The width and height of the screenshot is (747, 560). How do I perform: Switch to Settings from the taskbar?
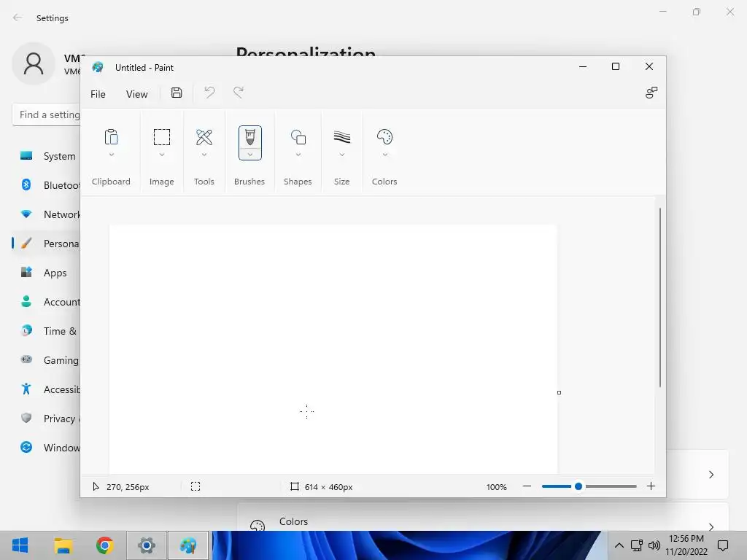(x=147, y=545)
